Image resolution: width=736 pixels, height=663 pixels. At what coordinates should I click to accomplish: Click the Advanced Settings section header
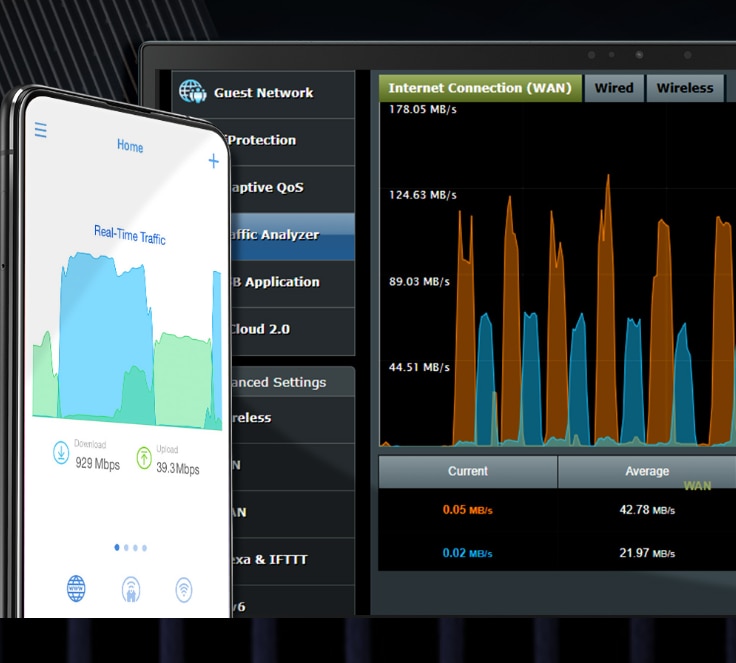[x=293, y=382]
